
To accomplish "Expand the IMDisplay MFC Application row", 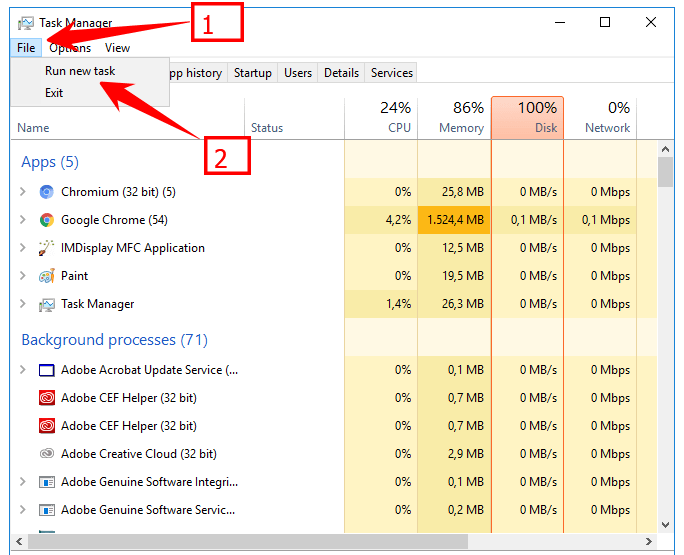I will click(x=23, y=247).
